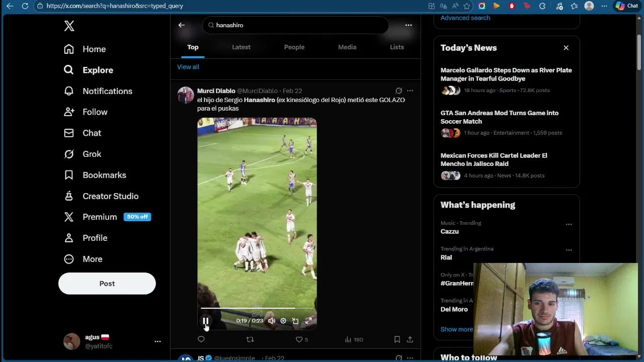Switch to the Lists tab

click(x=397, y=47)
